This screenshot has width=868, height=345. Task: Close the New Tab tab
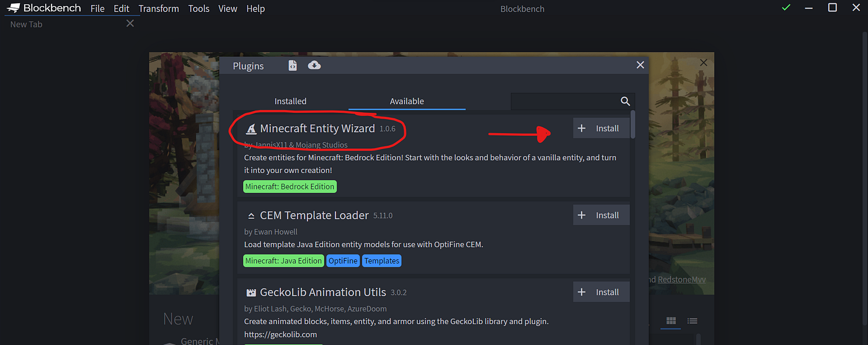tap(130, 24)
